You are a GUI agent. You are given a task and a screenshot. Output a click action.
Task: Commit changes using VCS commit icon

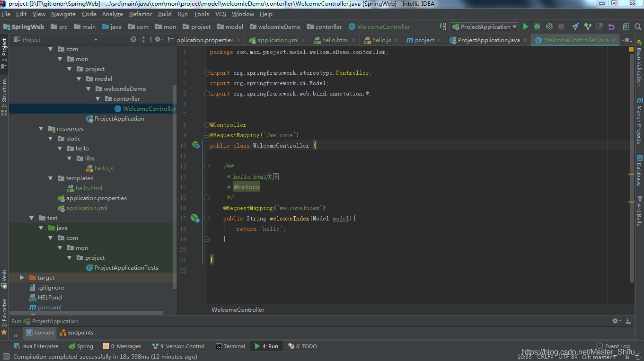click(587, 27)
